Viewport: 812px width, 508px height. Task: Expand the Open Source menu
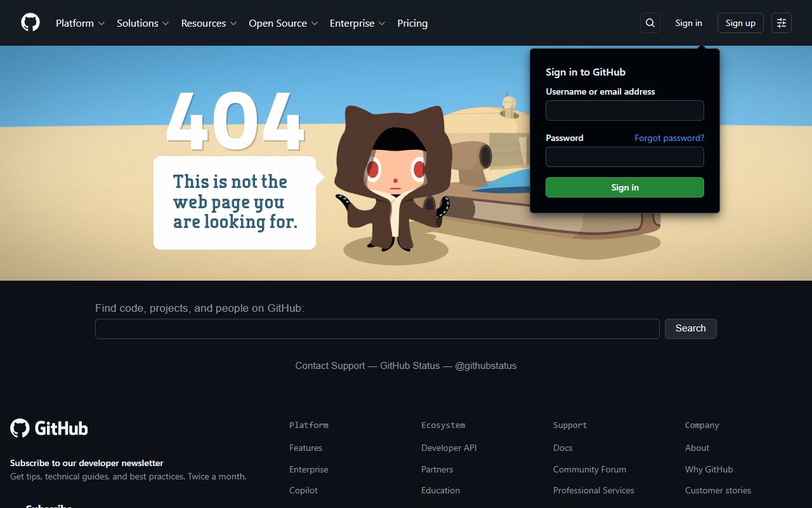pos(283,23)
